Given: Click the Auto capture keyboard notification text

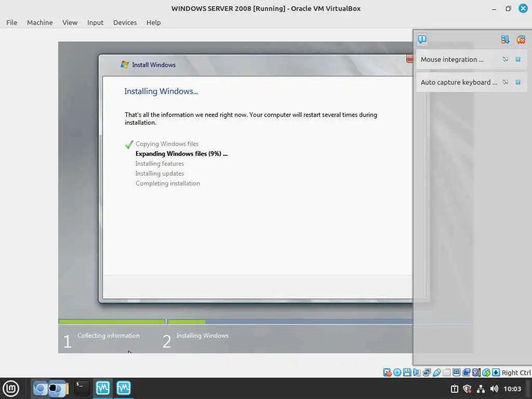Looking at the screenshot, I should point(459,82).
